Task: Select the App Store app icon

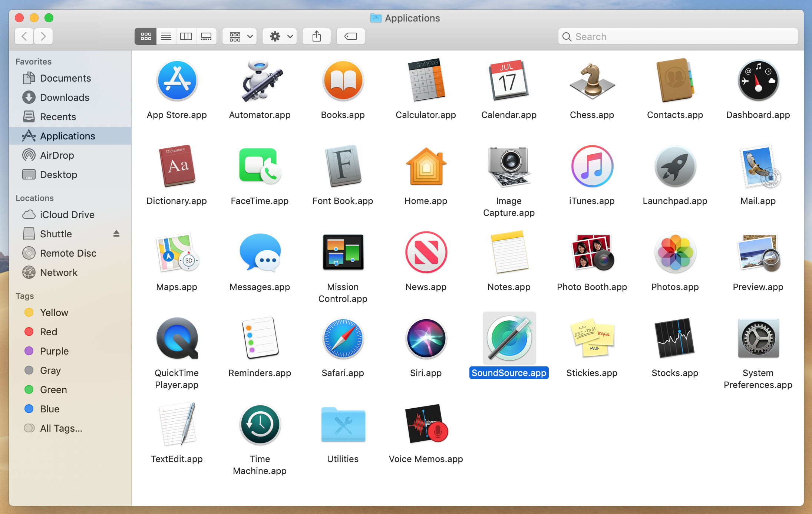Action: pyautogui.click(x=177, y=80)
